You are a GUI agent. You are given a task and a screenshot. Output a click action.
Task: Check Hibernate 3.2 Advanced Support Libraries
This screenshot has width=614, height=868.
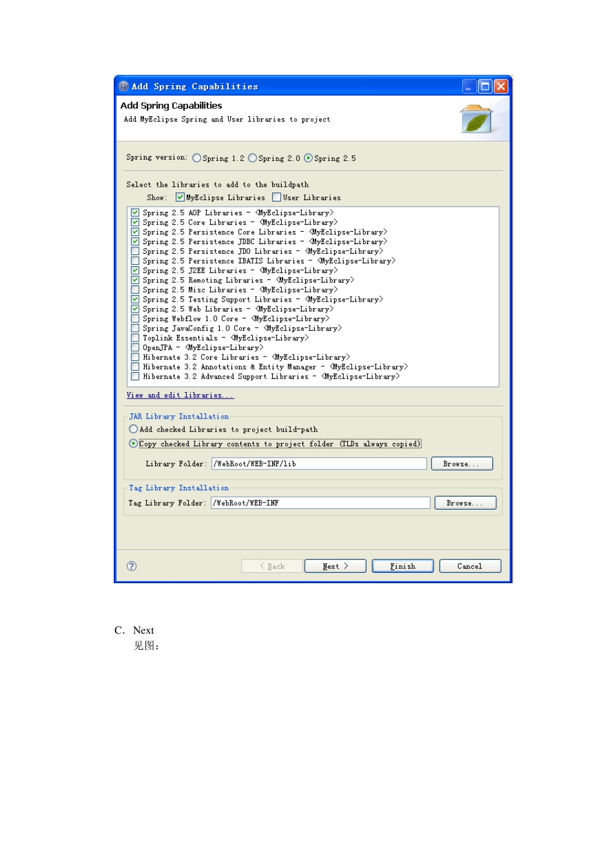point(135,377)
